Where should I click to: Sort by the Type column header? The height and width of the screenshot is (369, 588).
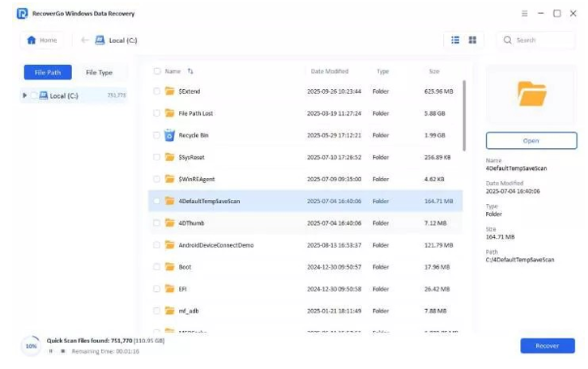[383, 71]
